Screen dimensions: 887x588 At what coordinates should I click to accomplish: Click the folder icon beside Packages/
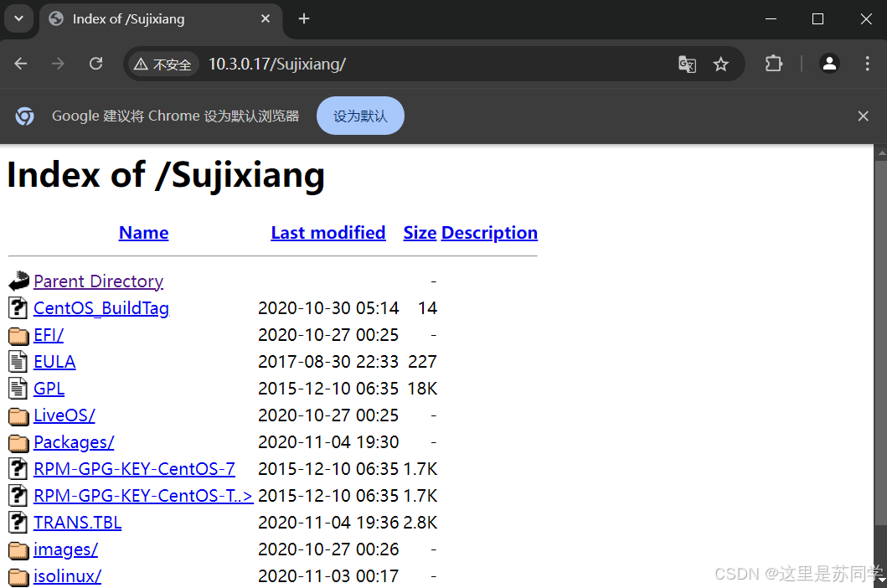18,442
